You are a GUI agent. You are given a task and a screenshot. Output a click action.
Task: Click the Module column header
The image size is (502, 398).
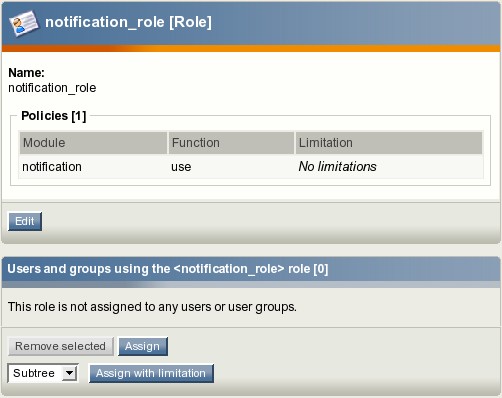(93, 143)
